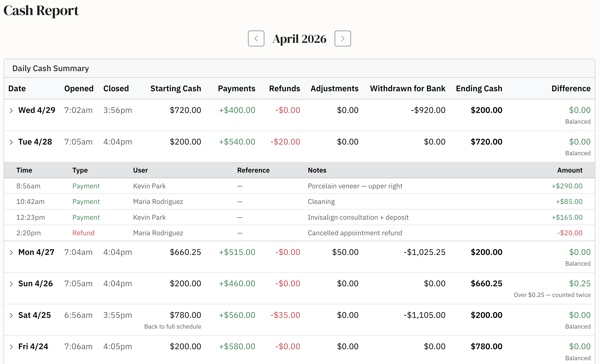
Task: Click the Closed column header
Action: pyautogui.click(x=116, y=88)
